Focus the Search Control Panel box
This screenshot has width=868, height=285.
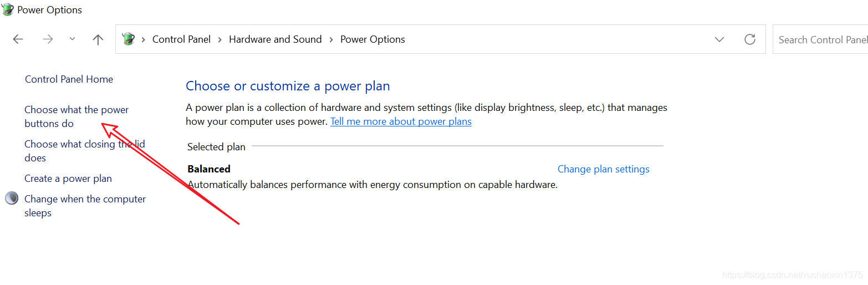coord(820,39)
